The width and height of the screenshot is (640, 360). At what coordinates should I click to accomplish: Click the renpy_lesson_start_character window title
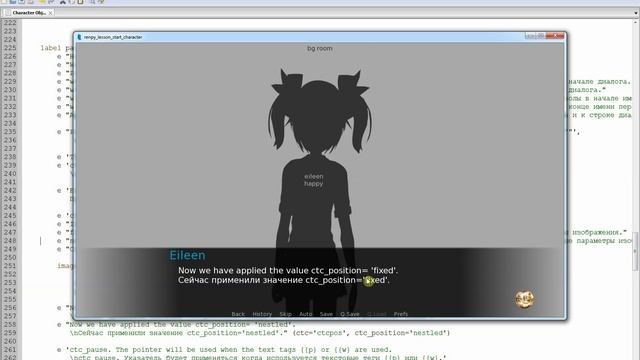tap(113, 37)
